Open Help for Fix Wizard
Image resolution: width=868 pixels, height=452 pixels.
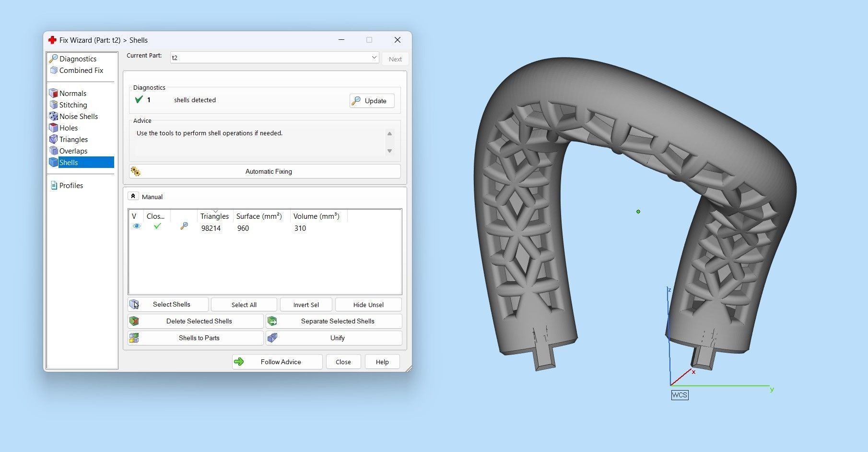382,362
